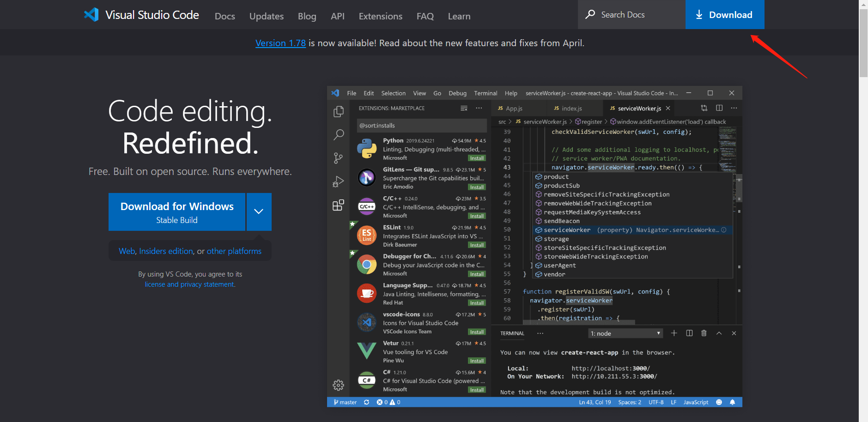The width and height of the screenshot is (868, 422).
Task: Open the File menu in the editor
Action: click(352, 93)
